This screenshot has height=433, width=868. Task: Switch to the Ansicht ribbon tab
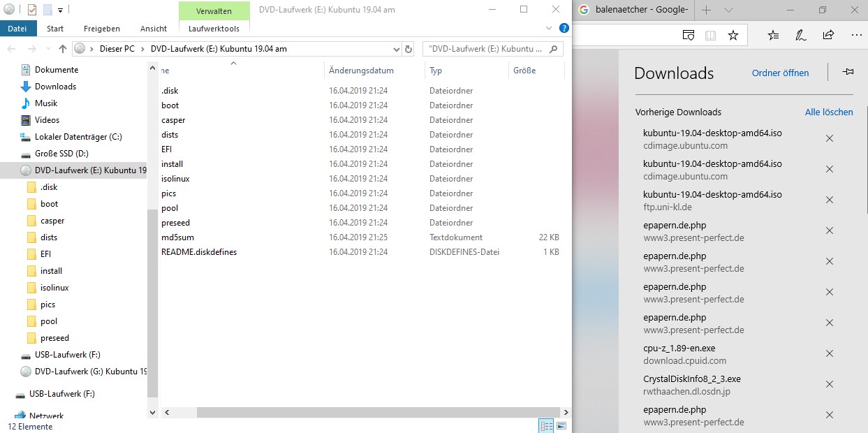tap(154, 29)
